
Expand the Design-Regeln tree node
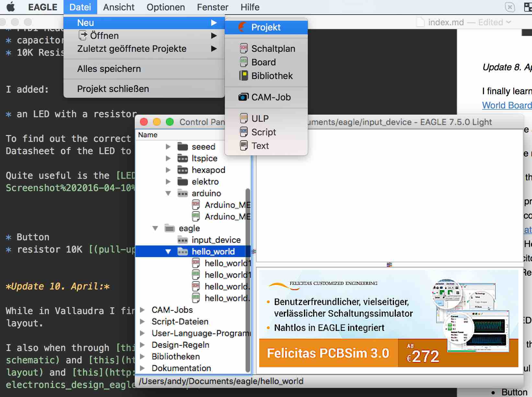click(142, 345)
